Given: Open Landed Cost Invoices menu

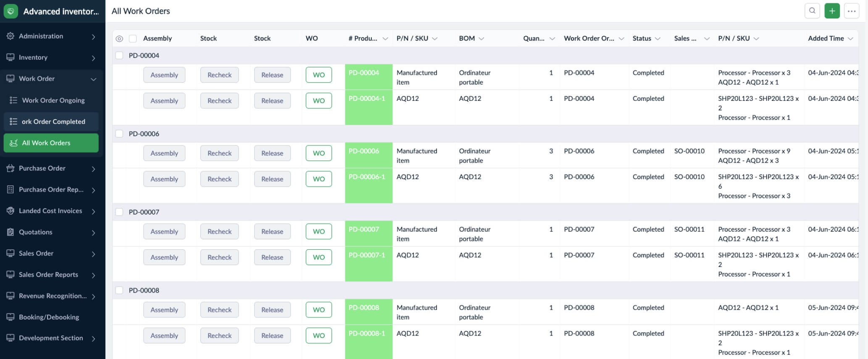Looking at the screenshot, I should pyautogui.click(x=51, y=211).
